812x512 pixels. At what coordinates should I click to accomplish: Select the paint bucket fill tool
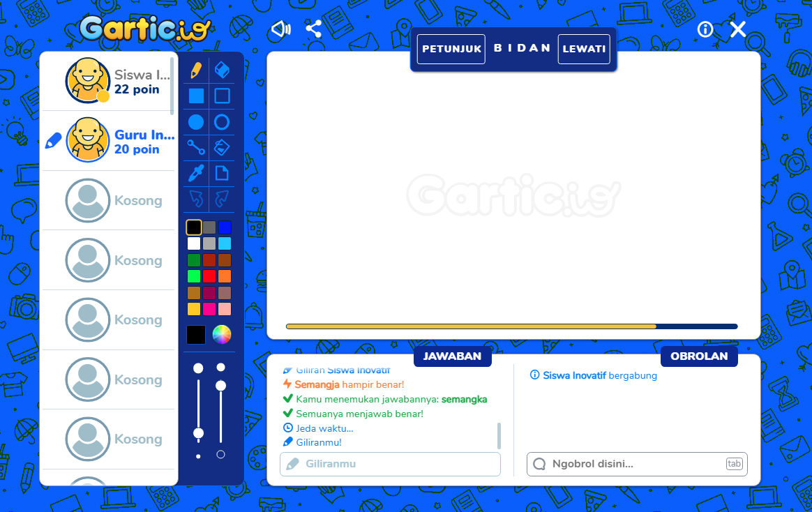point(222,148)
